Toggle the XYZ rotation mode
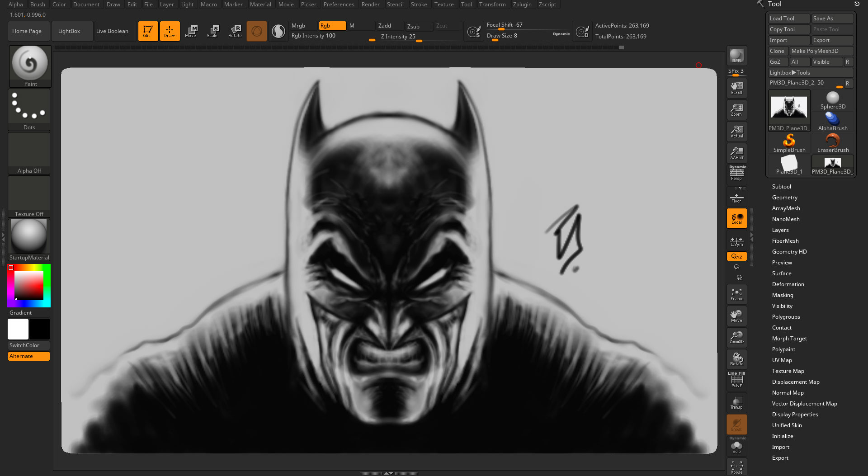Viewport: 868px width, 476px height. (x=736, y=256)
